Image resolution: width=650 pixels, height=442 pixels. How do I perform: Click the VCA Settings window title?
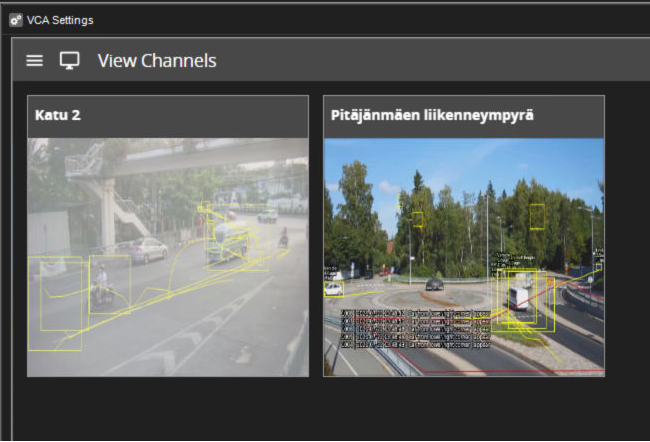[x=59, y=20]
